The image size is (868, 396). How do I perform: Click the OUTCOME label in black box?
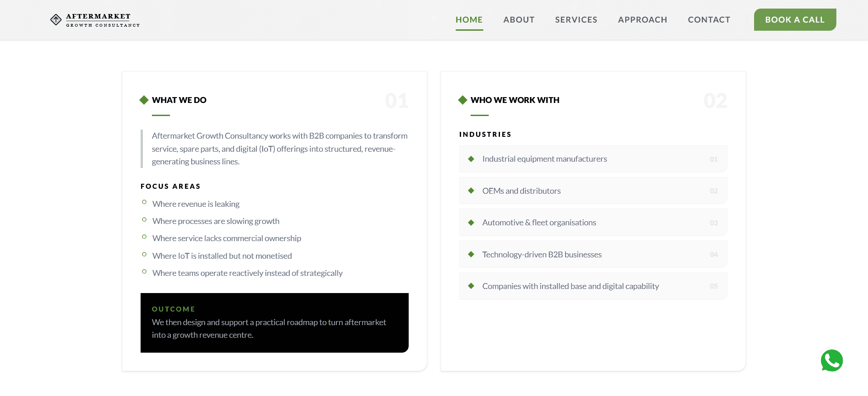174,309
